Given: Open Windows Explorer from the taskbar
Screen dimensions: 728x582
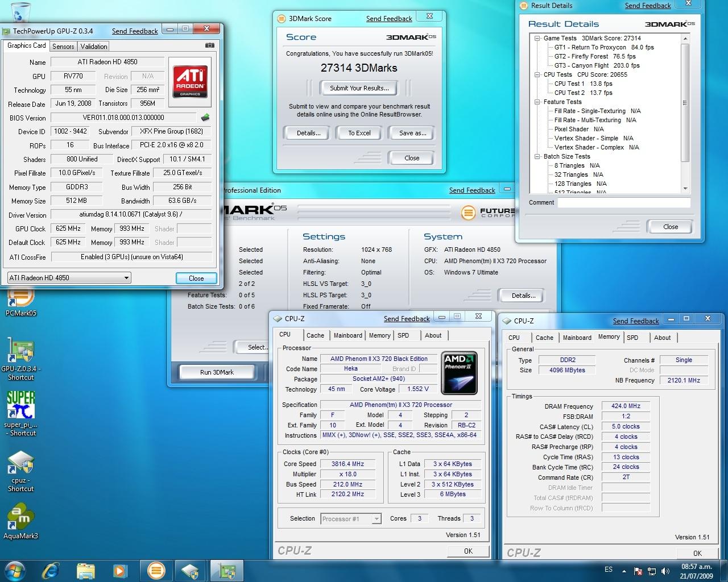Looking at the screenshot, I should 85,570.
